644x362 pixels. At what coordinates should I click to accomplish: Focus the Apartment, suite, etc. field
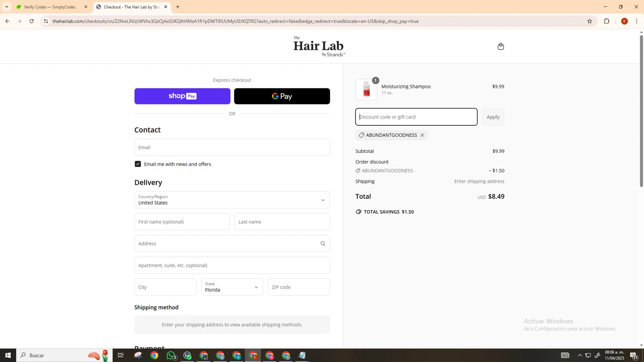coord(232,265)
